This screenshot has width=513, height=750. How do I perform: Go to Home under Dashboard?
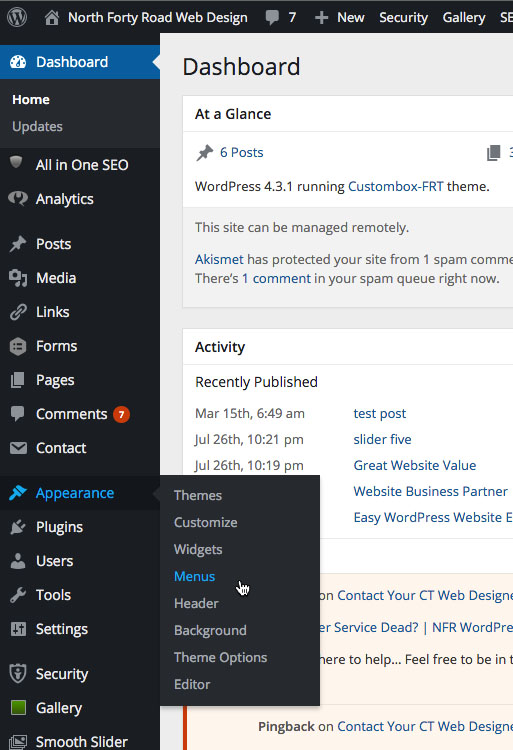[31, 99]
